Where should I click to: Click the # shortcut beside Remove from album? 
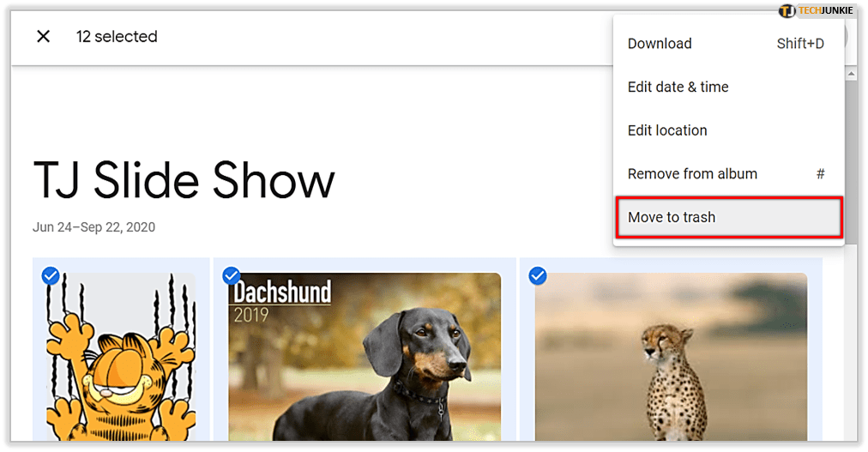[x=820, y=174]
